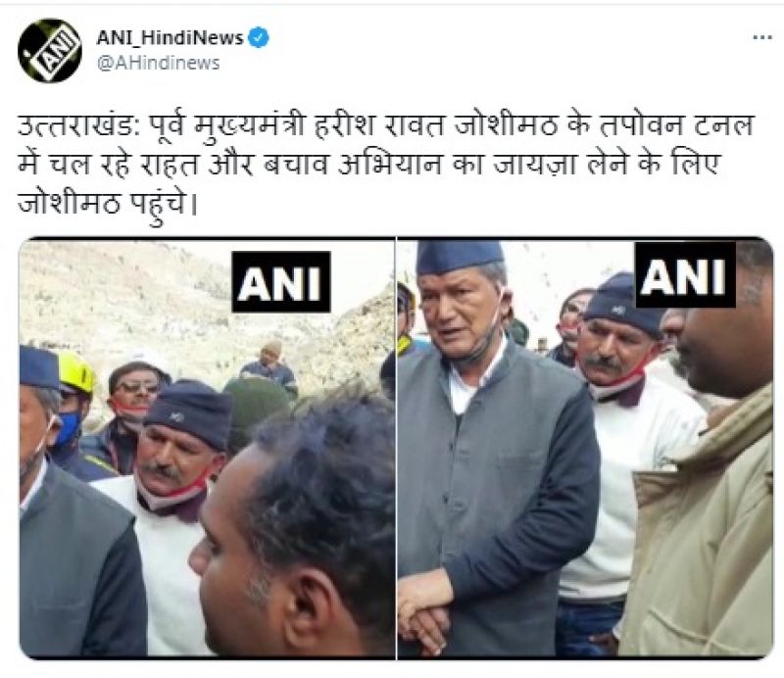Open the @AHindinews handle link
Screen dimensions: 784x678
[158, 63]
